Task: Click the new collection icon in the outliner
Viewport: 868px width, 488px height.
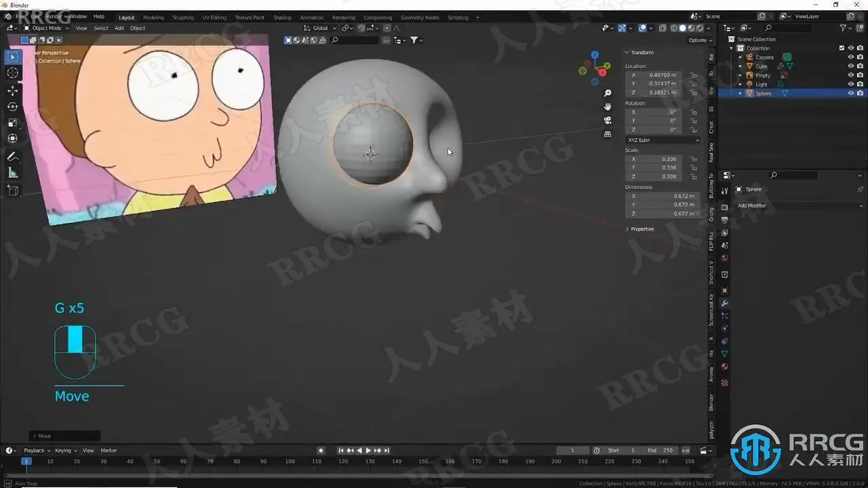Action: pos(860,28)
